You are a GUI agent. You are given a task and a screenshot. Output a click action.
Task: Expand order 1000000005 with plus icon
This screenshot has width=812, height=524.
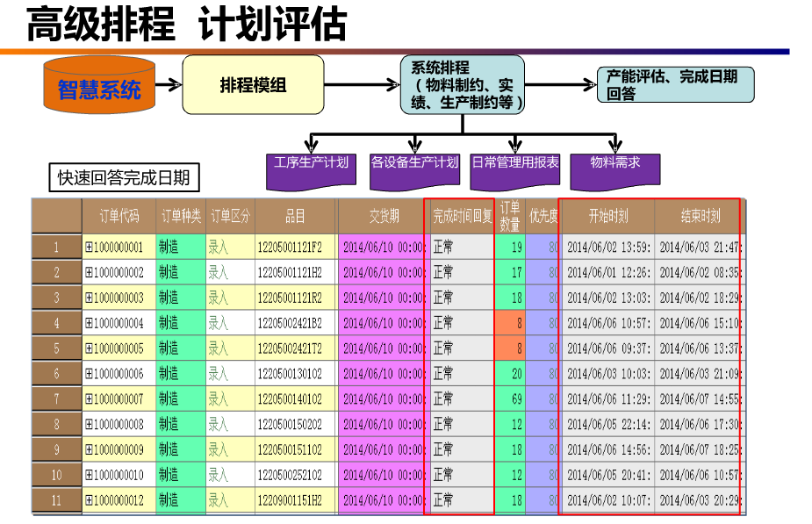[89, 348]
